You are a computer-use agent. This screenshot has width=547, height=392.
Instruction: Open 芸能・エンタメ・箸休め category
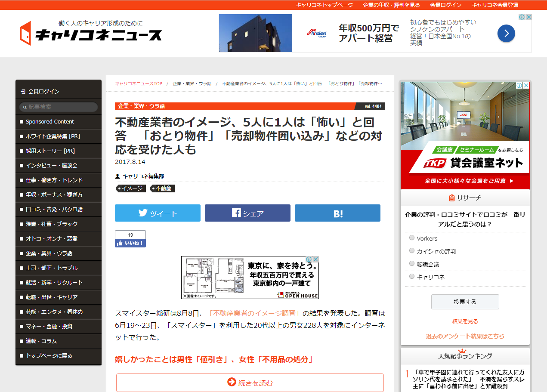(59, 312)
